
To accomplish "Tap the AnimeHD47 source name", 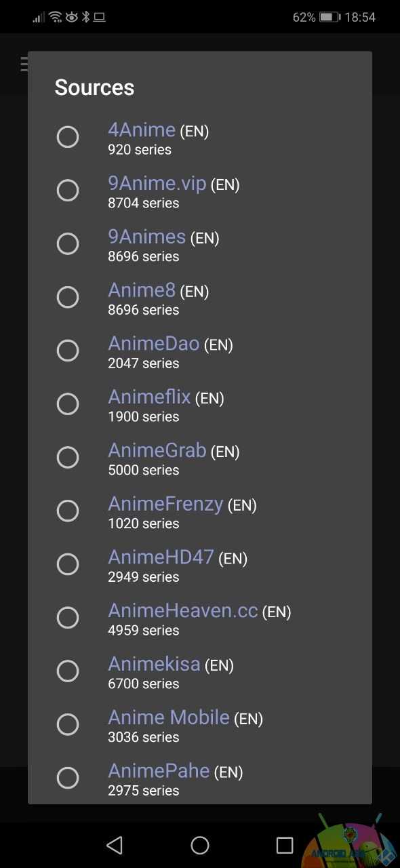I will pyautogui.click(x=161, y=557).
